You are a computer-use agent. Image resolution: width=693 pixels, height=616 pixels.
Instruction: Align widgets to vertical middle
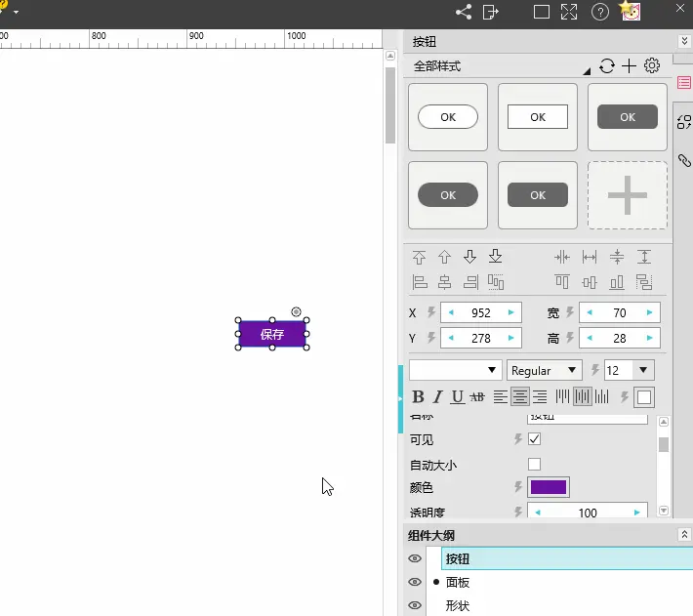pyautogui.click(x=590, y=282)
